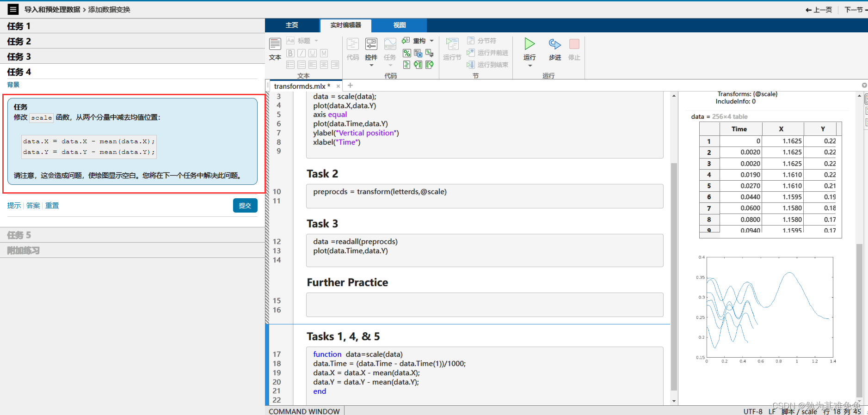Insert a Section Break (分节符)

click(x=481, y=41)
